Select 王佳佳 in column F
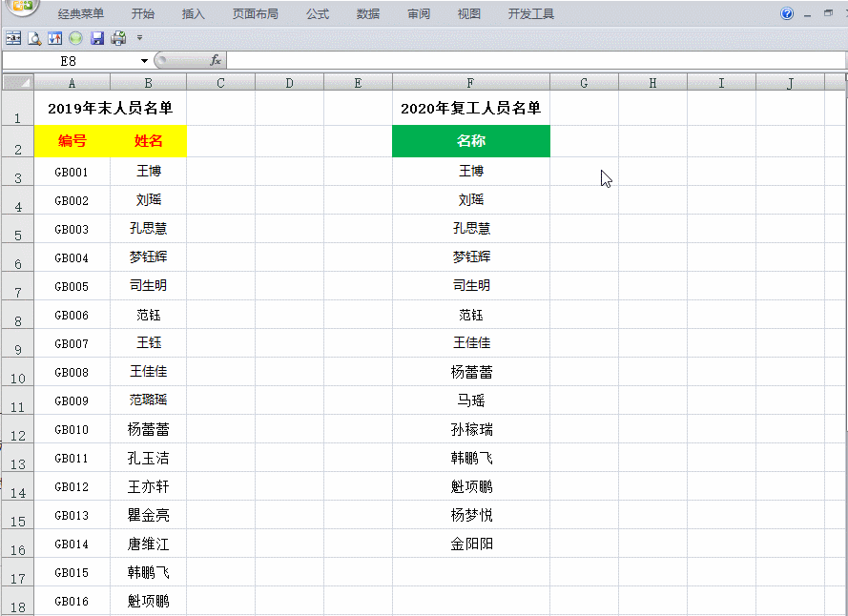Screen dimensions: 848x616 click(471, 343)
